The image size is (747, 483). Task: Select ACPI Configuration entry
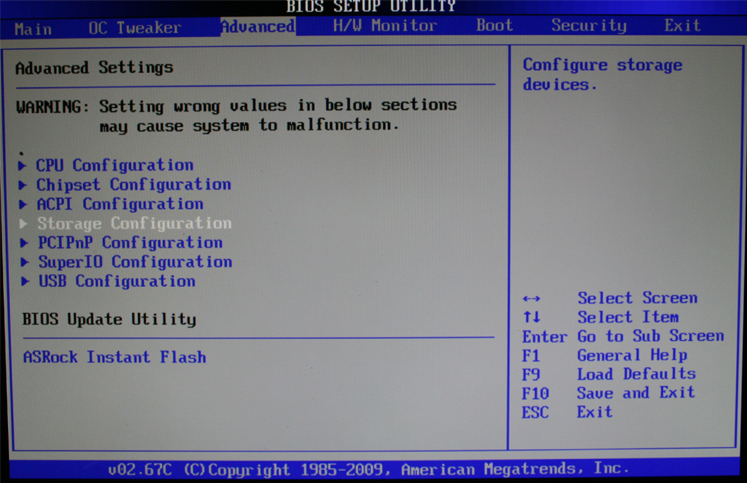120,204
